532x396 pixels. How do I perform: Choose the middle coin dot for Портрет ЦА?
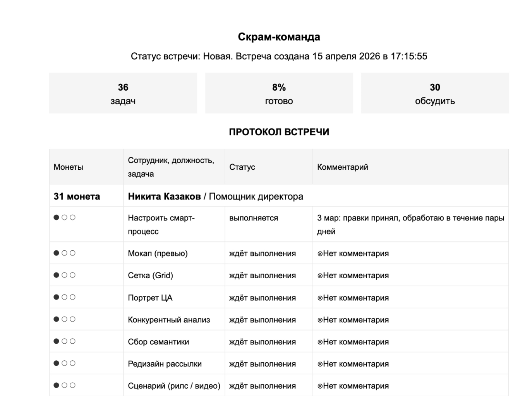coord(65,297)
